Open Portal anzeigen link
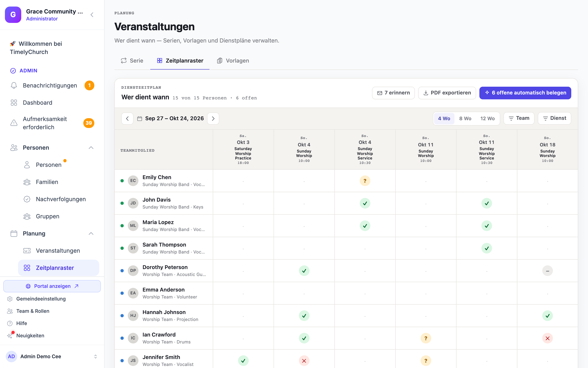The height and width of the screenshot is (368, 588). coord(52,286)
